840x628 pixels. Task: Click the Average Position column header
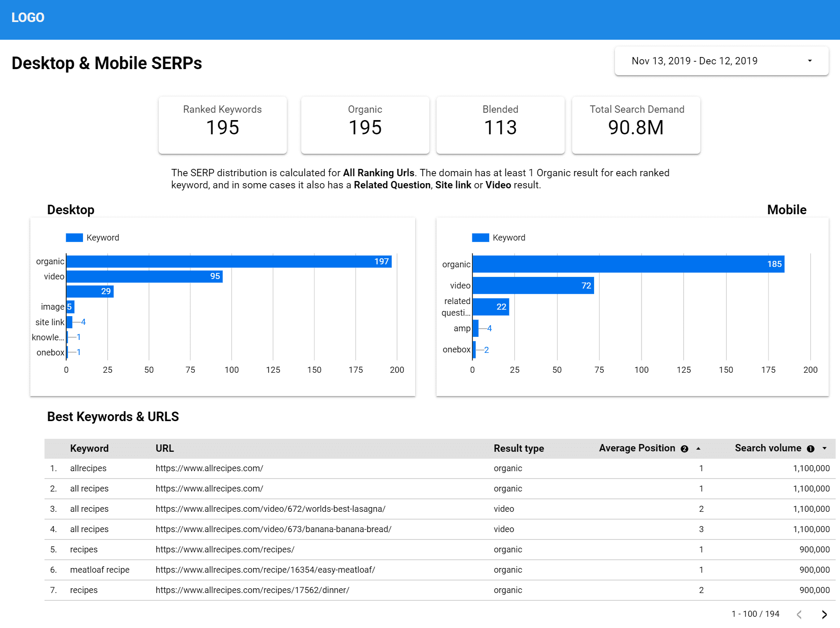coord(637,448)
